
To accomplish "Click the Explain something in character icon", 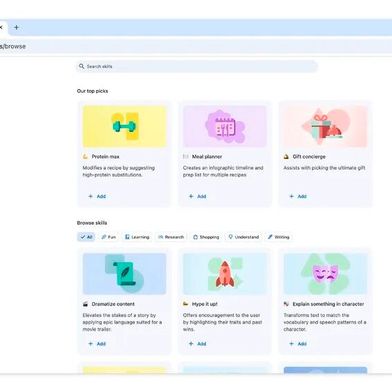I will [x=286, y=304].
